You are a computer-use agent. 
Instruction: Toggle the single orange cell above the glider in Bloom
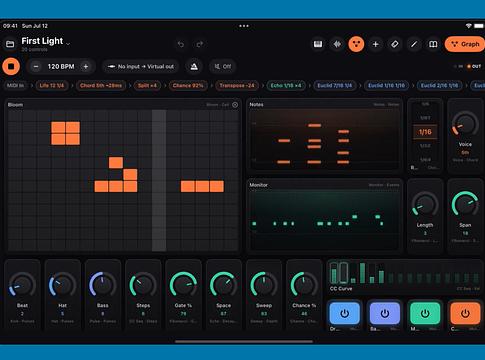click(116, 162)
